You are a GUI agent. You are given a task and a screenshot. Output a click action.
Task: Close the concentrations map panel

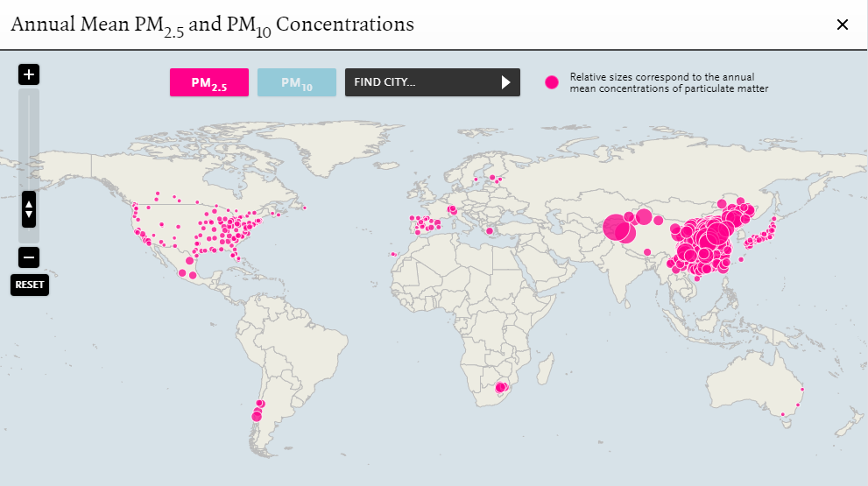pos(843,25)
